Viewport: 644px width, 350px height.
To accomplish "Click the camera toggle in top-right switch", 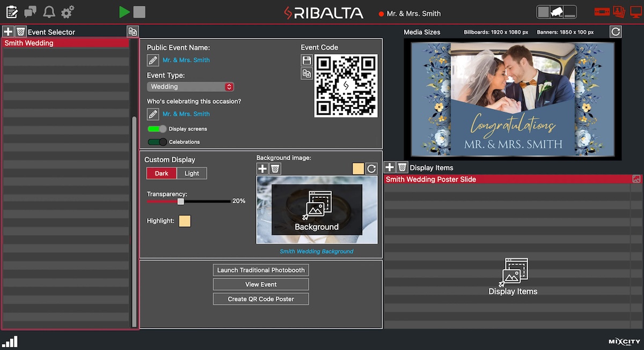I will pos(557,11).
